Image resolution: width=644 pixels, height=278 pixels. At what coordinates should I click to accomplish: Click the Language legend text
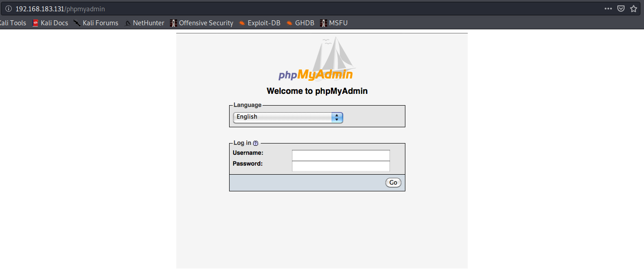point(248,105)
